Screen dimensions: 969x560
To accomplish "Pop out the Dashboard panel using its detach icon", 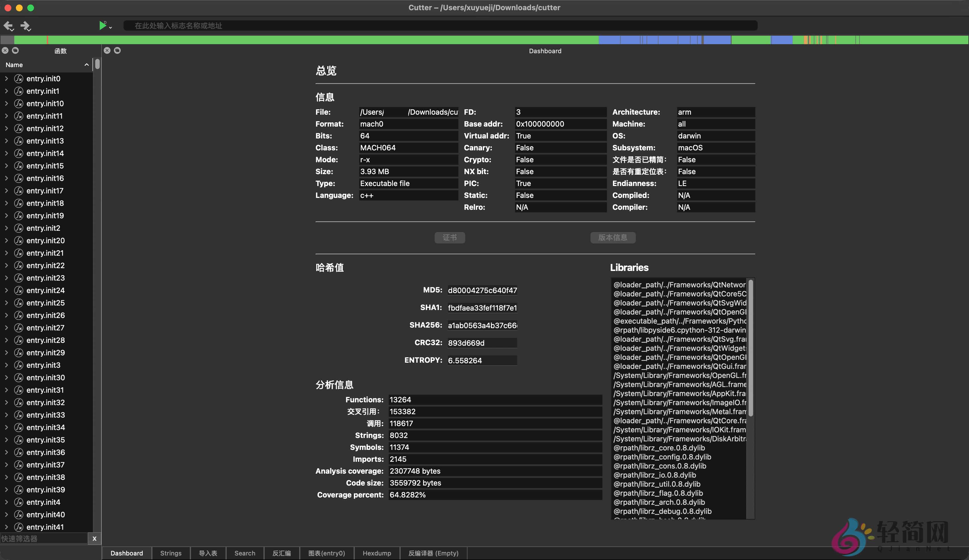I will 117,50.
